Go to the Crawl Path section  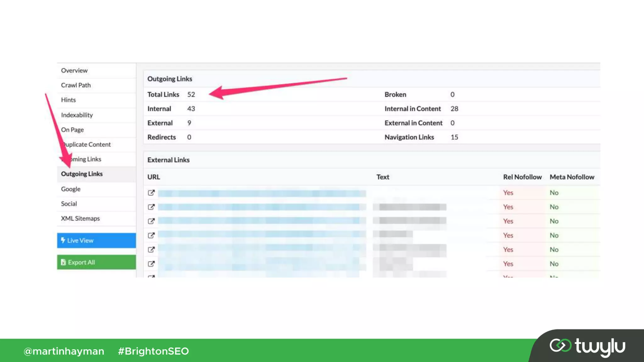(x=76, y=85)
